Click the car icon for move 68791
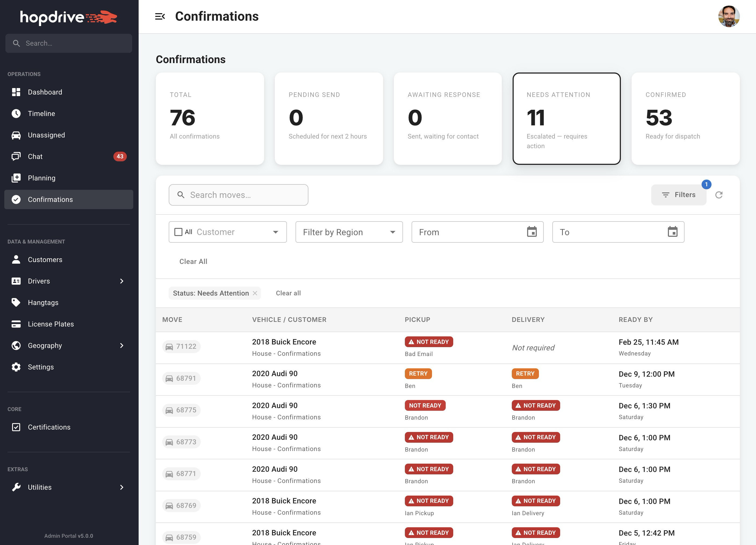 point(169,379)
